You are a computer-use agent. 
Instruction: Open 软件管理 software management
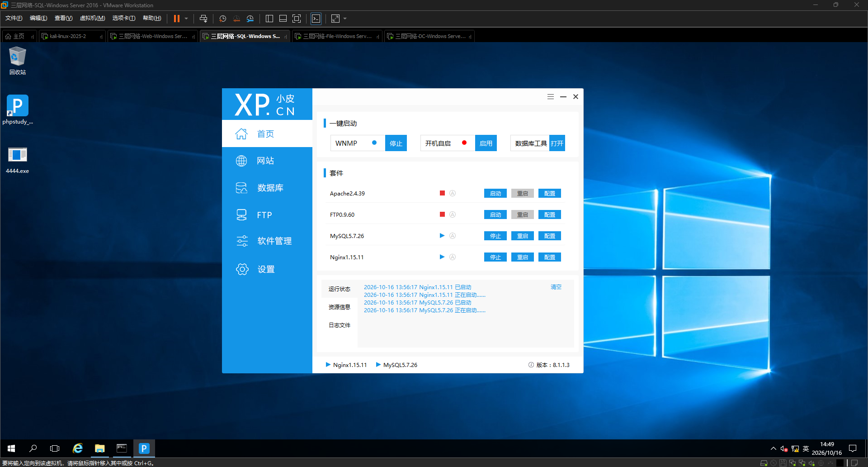267,241
